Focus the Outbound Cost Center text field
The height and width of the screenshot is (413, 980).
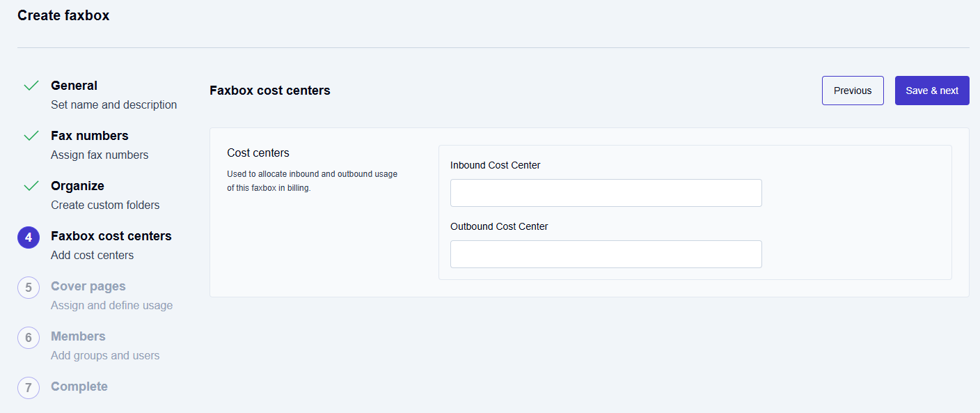coord(606,254)
